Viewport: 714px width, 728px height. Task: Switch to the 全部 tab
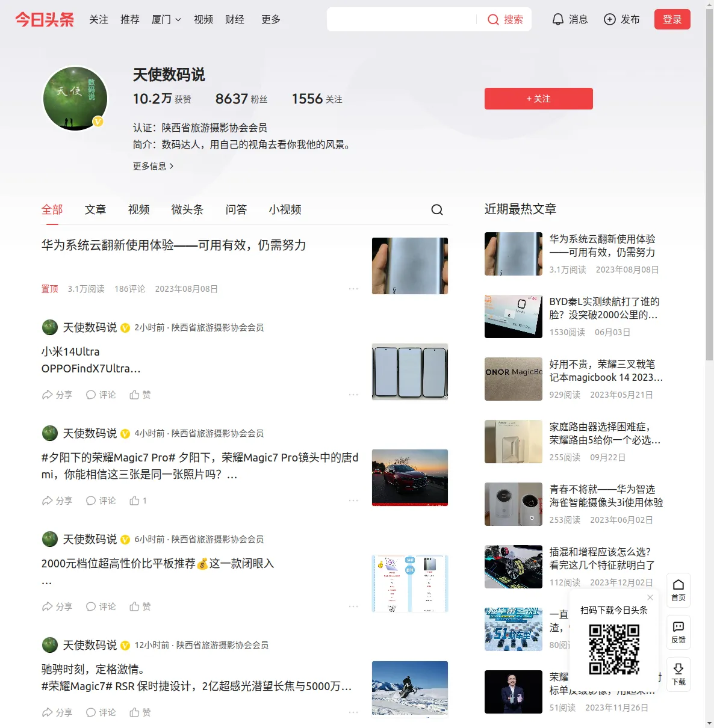coord(52,209)
